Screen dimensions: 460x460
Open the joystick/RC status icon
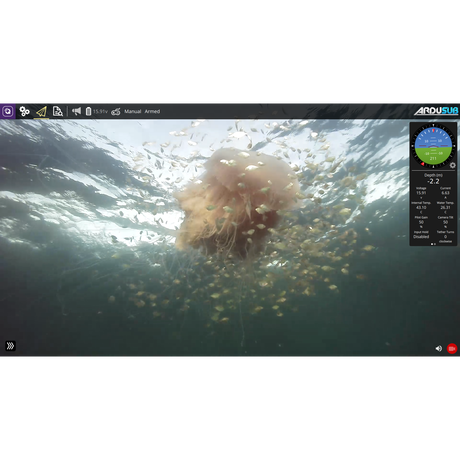pos(116,111)
